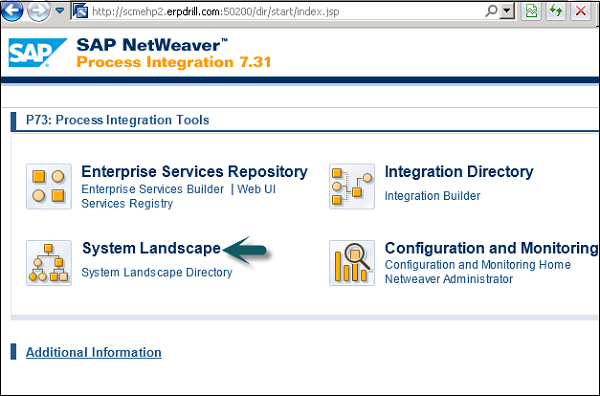Open the Configuration and Monitoring heading
The width and height of the screenshot is (600, 396).
[491, 248]
